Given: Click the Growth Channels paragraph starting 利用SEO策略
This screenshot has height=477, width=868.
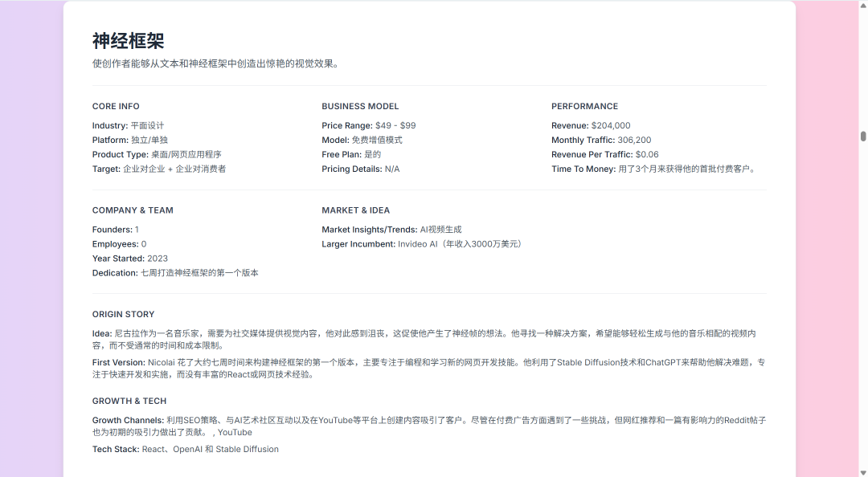Looking at the screenshot, I should 429,426.
